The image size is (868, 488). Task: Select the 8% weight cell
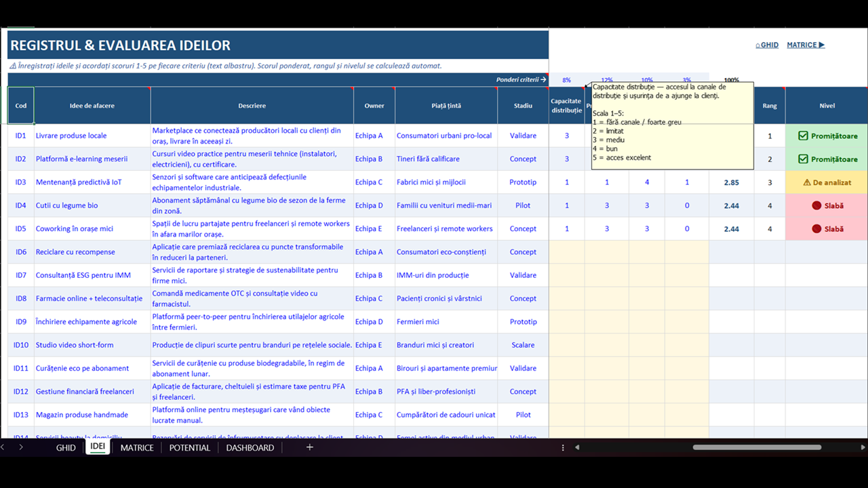coord(567,80)
